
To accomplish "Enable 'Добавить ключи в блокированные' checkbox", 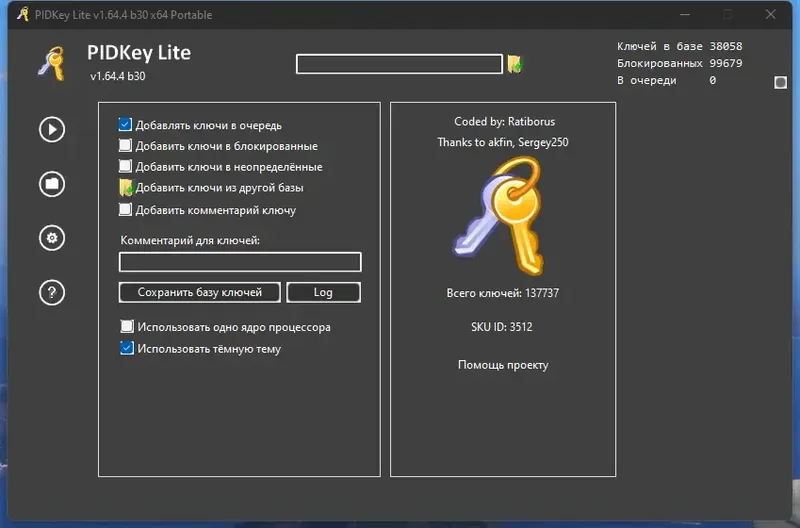I will (125, 145).
